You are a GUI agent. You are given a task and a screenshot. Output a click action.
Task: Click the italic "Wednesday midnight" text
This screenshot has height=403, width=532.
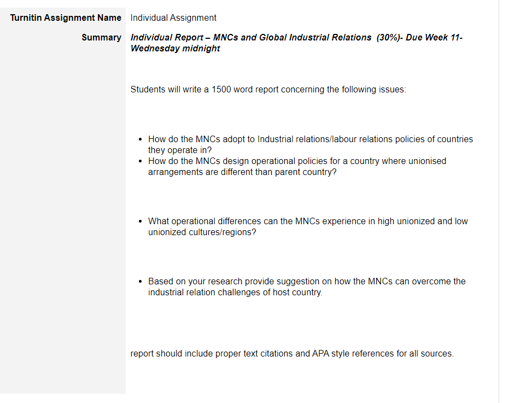pos(175,48)
